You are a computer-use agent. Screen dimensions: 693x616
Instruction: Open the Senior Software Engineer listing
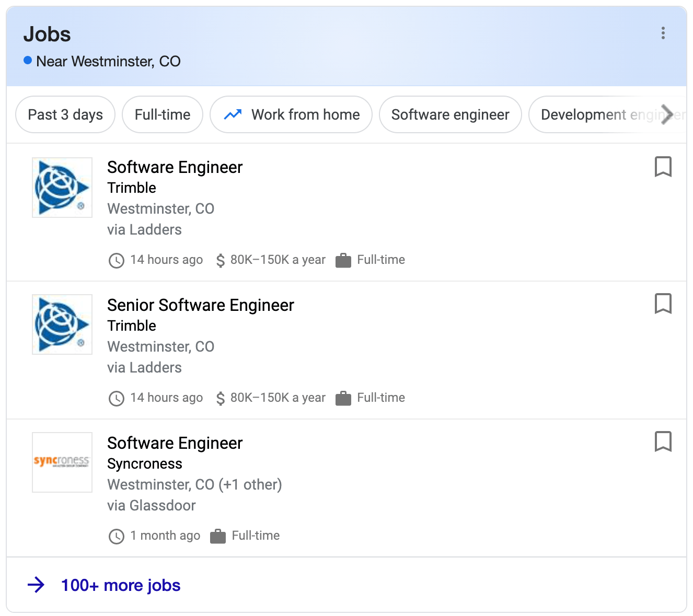click(x=201, y=305)
